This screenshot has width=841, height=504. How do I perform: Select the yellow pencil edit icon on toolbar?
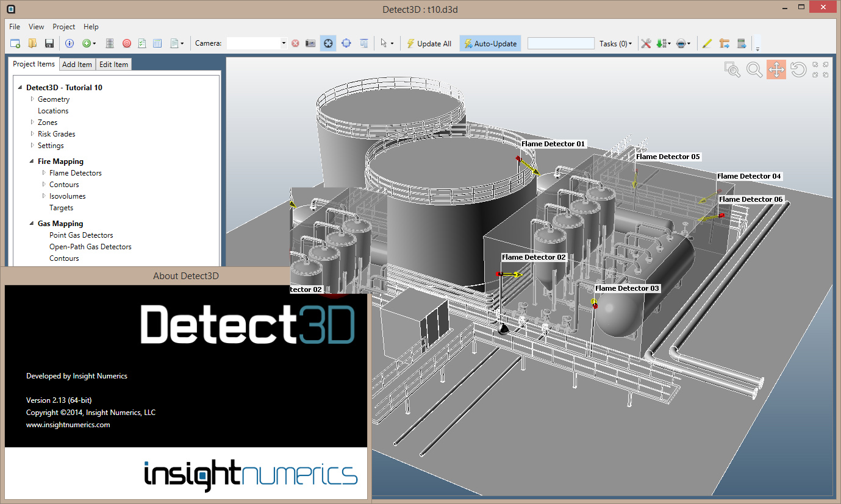pyautogui.click(x=707, y=43)
